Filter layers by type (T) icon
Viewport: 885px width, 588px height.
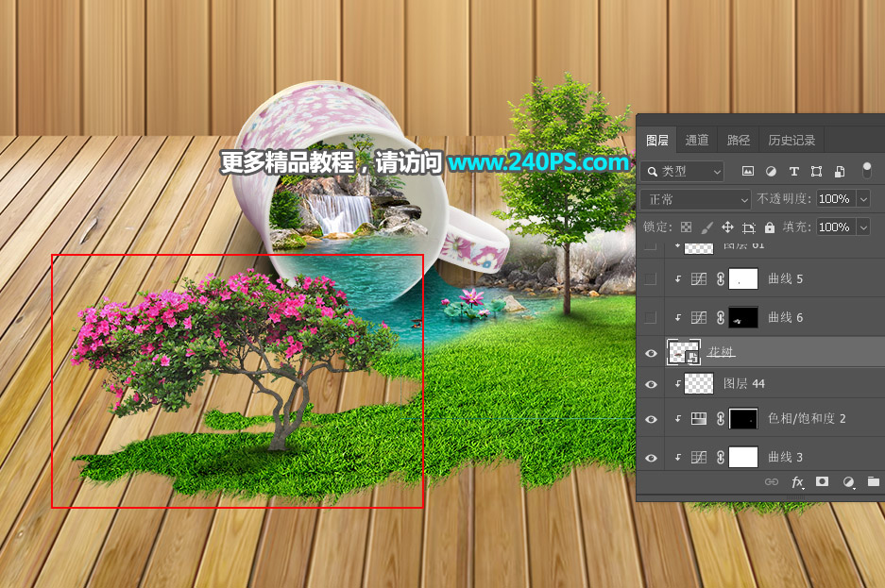click(x=793, y=172)
